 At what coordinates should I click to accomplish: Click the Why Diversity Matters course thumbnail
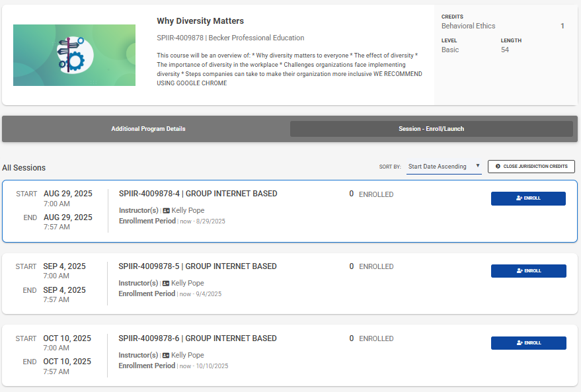click(x=74, y=56)
